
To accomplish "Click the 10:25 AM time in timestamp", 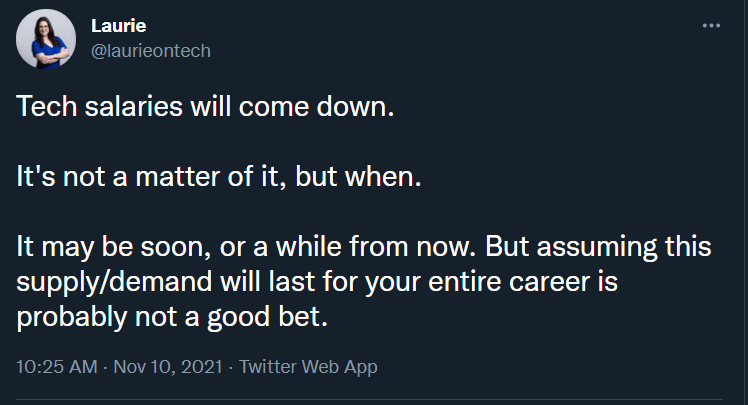I will 56,367.
